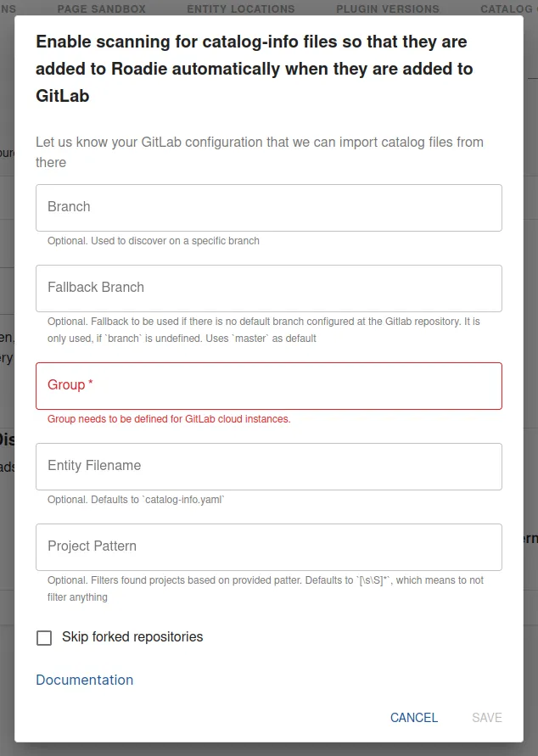Open the Documentation link
The width and height of the screenshot is (538, 756).
84,680
